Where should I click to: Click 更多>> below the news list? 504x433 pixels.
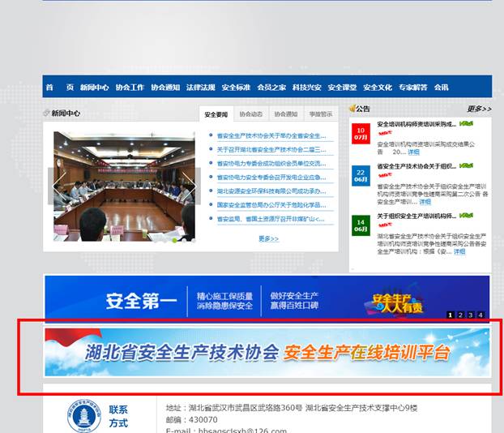point(269,238)
